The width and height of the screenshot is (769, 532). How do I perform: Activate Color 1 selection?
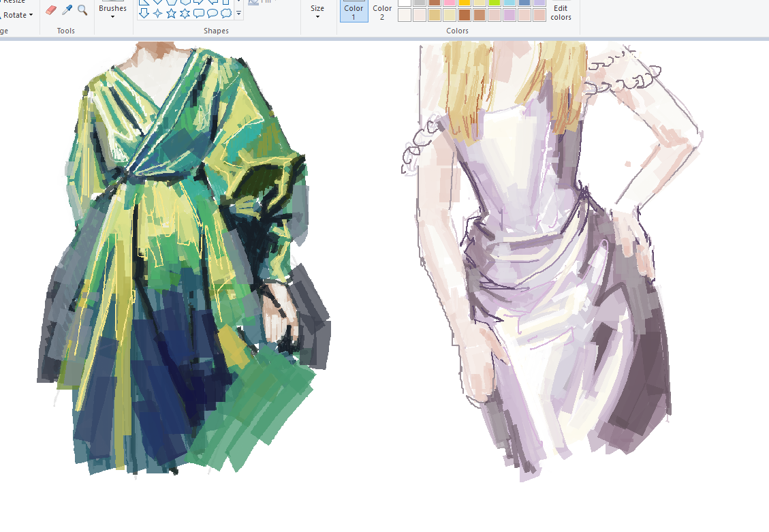point(354,11)
